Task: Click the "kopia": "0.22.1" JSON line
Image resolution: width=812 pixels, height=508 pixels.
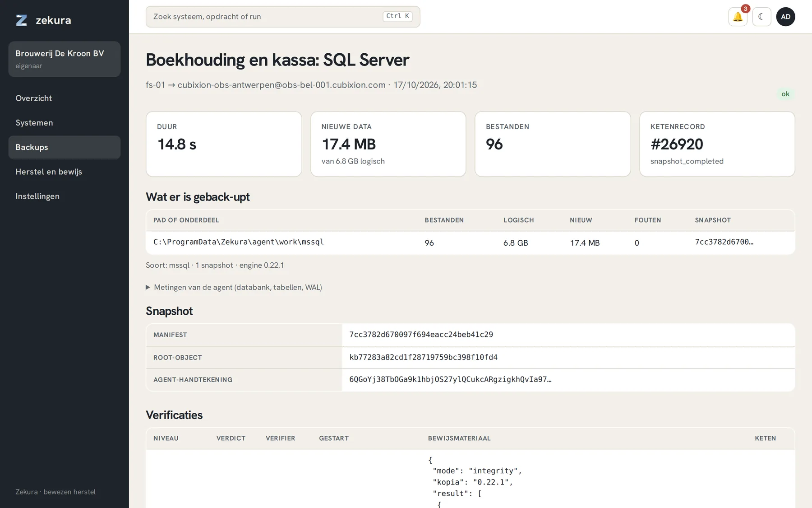Action: tap(473, 482)
